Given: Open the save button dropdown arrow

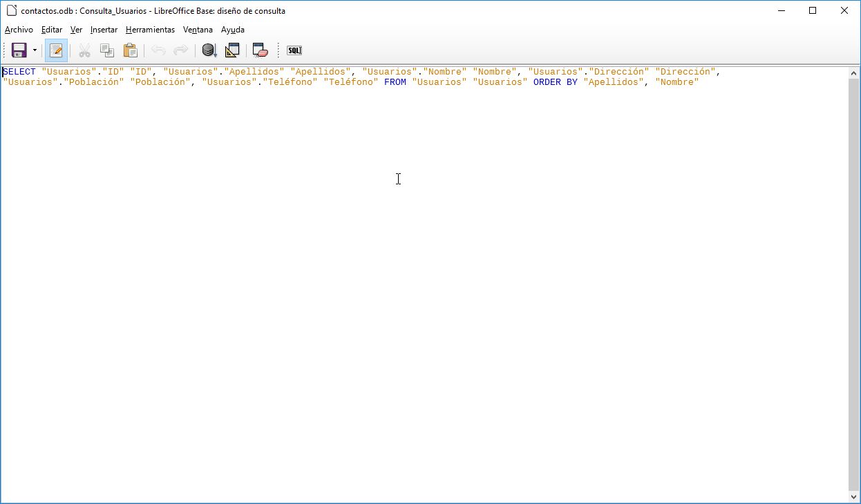Looking at the screenshot, I should 35,50.
